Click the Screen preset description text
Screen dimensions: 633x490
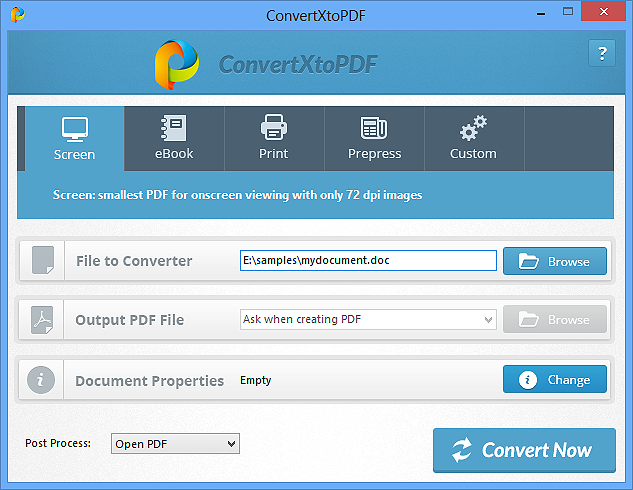237,195
